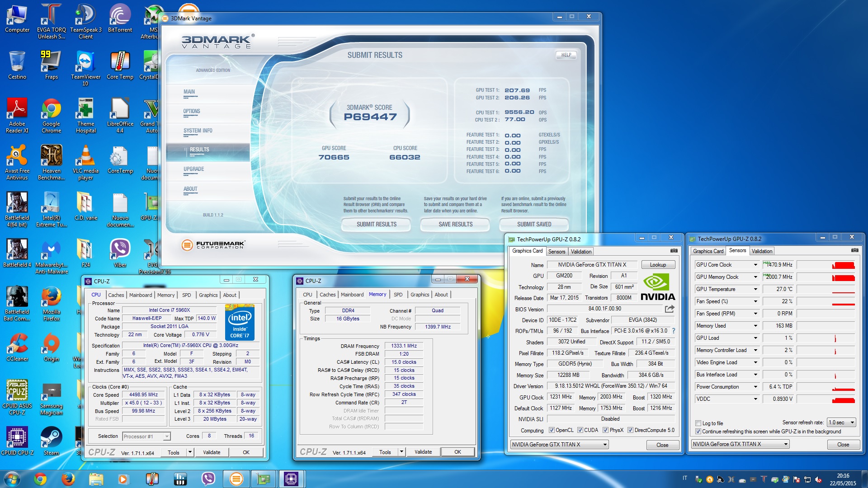The height and width of the screenshot is (488, 868).
Task: Launch Google Chrome desktop icon
Action: pos(52,116)
